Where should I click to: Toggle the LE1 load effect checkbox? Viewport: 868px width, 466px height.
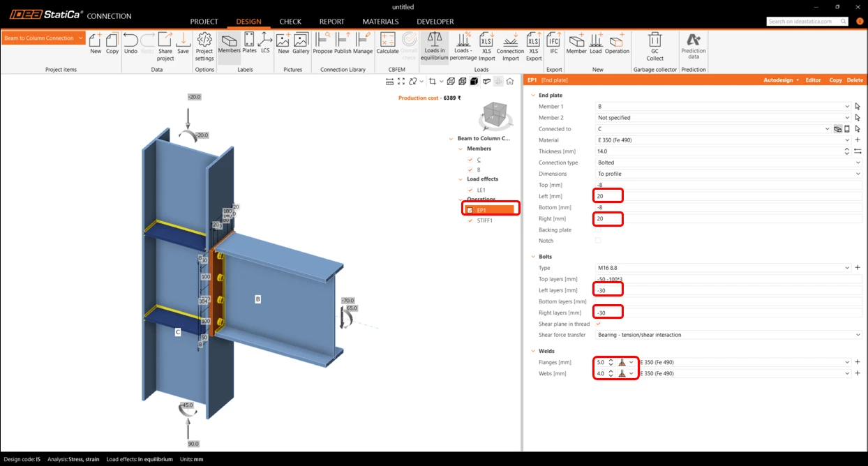coord(470,190)
